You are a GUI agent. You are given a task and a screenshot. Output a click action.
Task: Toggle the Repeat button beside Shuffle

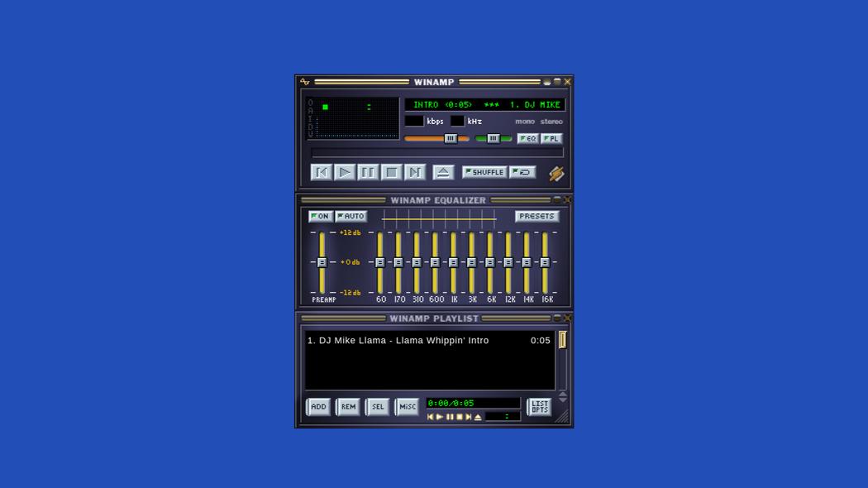click(x=522, y=172)
